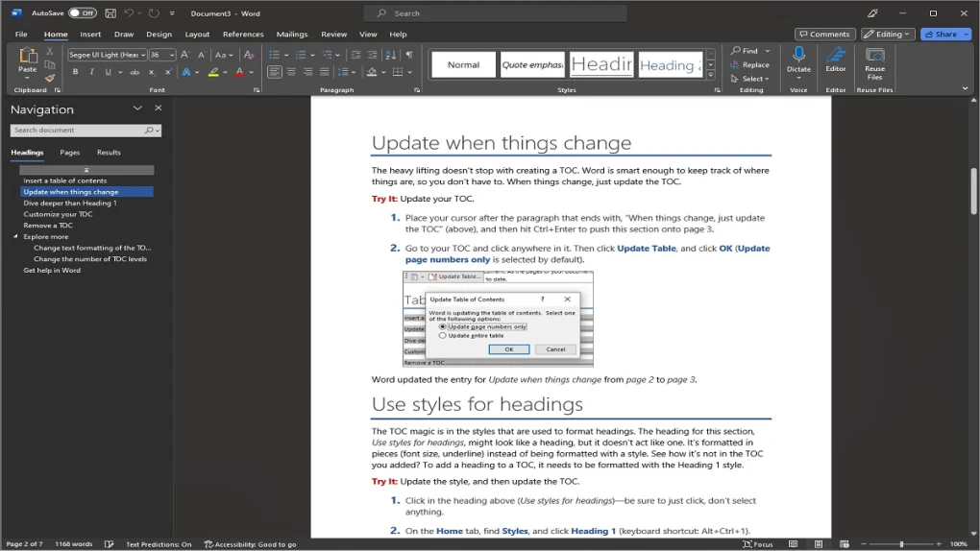The width and height of the screenshot is (980, 551).
Task: Switch to Pages tab in Navigation
Action: tap(69, 153)
